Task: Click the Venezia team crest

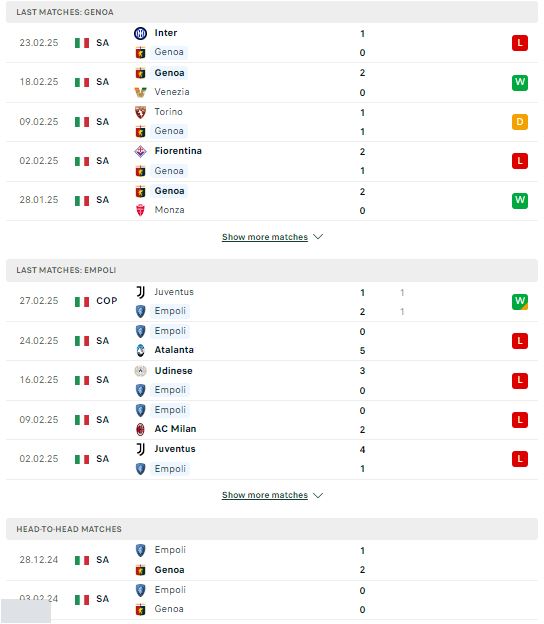Action: coord(140,92)
